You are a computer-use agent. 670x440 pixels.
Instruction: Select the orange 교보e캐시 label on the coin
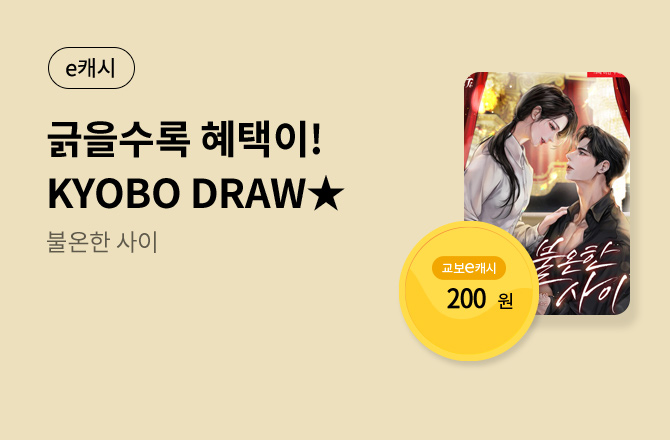pyautogui.click(x=469, y=268)
